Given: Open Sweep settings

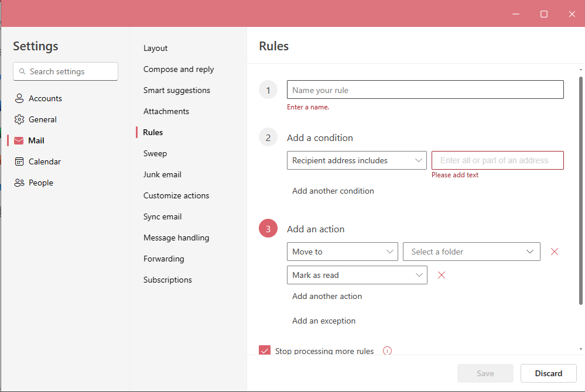Looking at the screenshot, I should [155, 153].
